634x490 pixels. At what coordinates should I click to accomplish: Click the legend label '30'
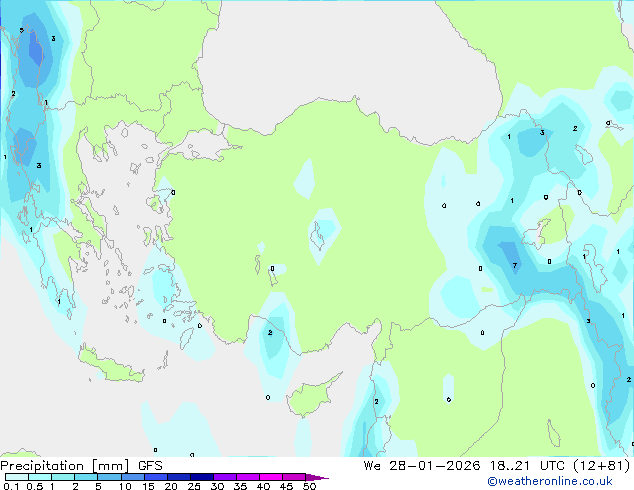click(x=217, y=486)
